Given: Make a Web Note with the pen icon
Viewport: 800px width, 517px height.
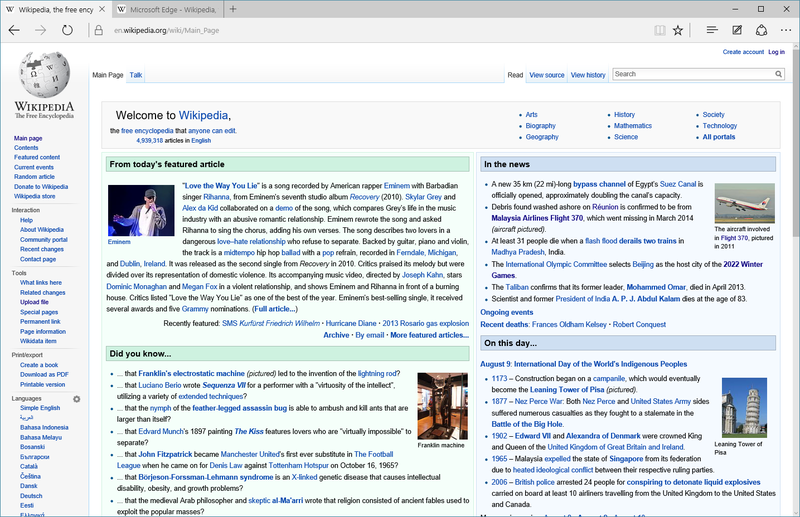Looking at the screenshot, I should [x=737, y=30].
